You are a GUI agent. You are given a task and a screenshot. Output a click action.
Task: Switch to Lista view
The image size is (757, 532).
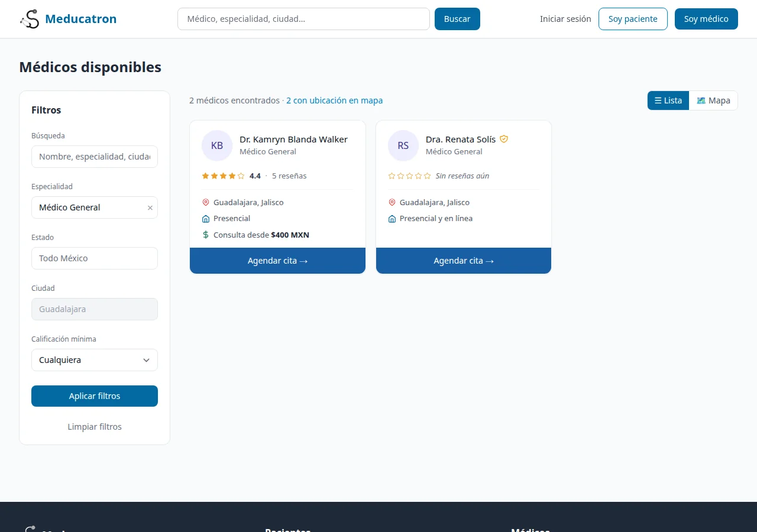click(x=668, y=100)
